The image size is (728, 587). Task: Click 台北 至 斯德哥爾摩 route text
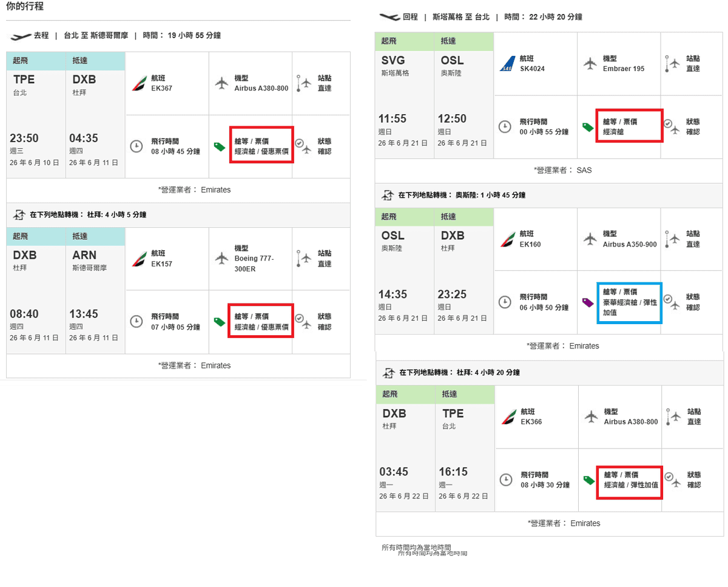(x=96, y=36)
